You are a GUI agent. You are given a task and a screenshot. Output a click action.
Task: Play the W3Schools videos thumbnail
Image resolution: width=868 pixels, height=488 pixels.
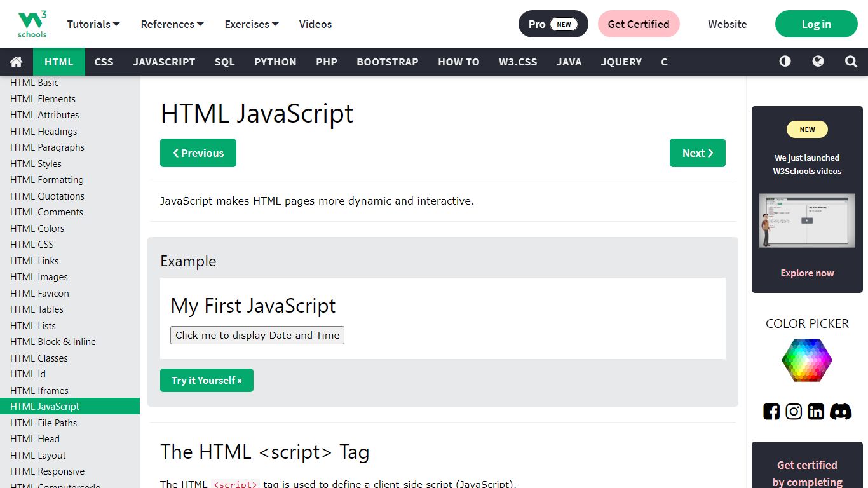pyautogui.click(x=807, y=220)
